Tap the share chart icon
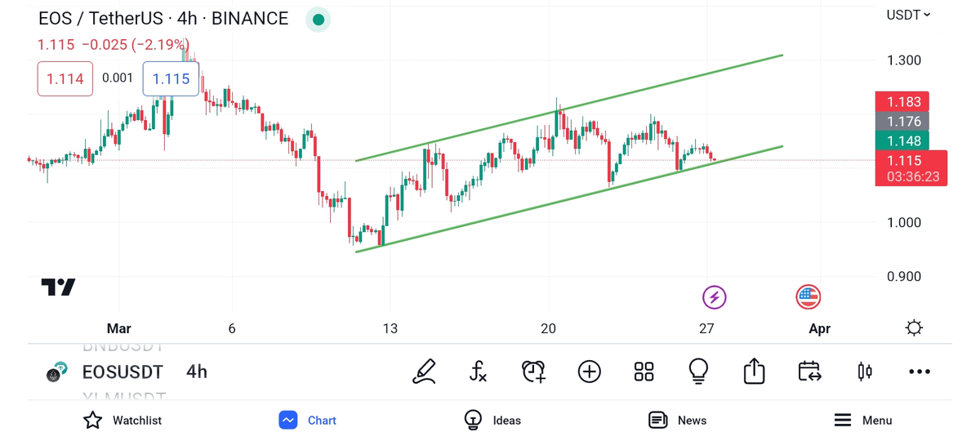 (754, 372)
